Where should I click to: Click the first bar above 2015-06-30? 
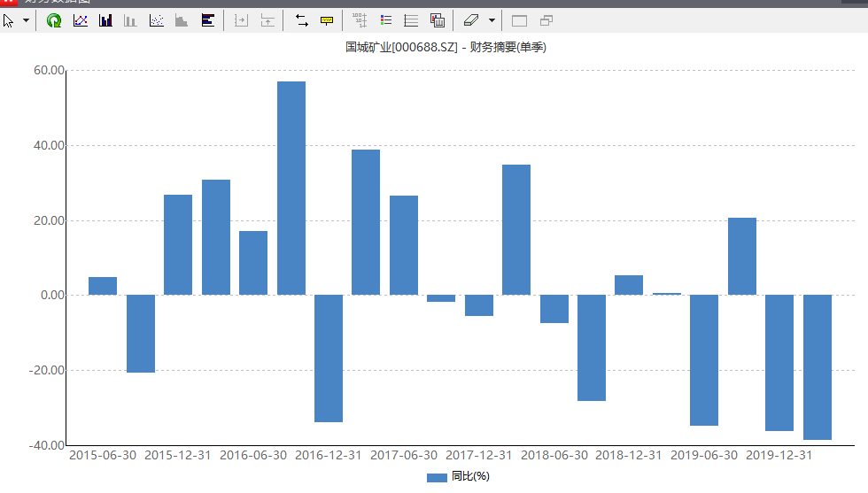[103, 286]
